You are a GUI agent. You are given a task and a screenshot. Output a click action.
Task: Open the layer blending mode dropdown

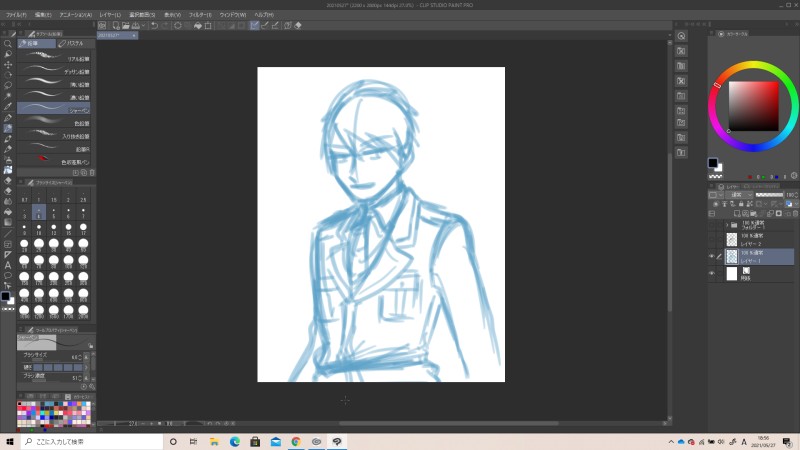[741, 195]
